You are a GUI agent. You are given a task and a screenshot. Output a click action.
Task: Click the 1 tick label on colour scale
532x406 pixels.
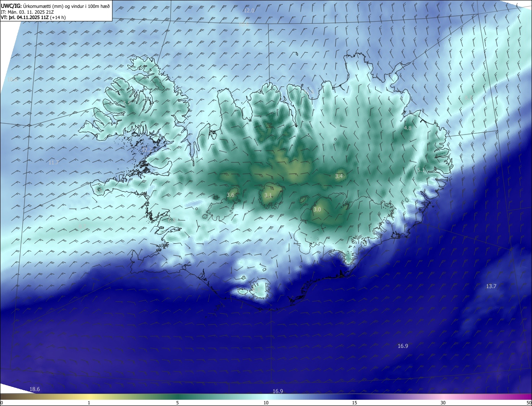(89, 403)
